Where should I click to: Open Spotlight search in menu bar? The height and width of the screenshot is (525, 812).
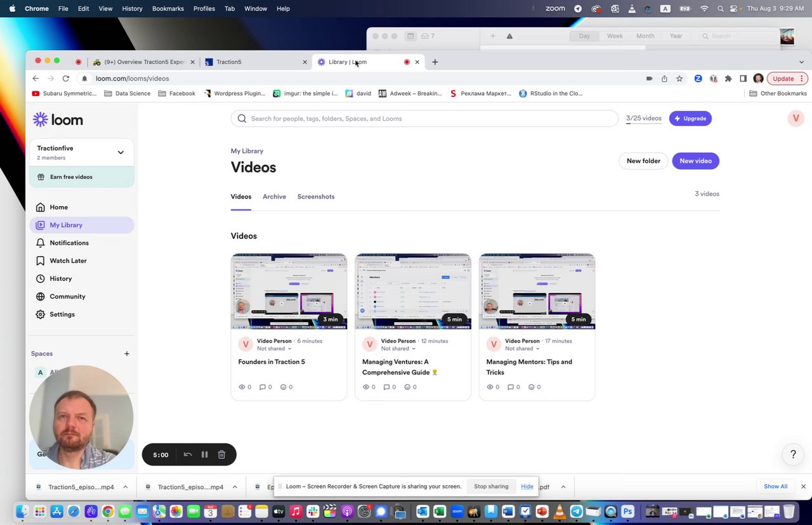point(720,9)
